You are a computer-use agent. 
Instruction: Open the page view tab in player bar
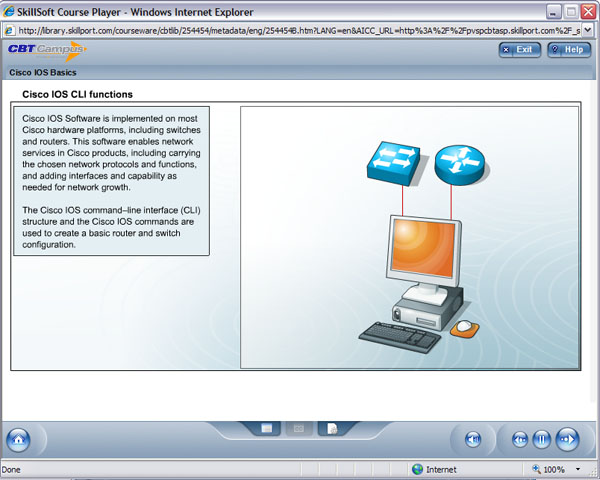tap(267, 428)
